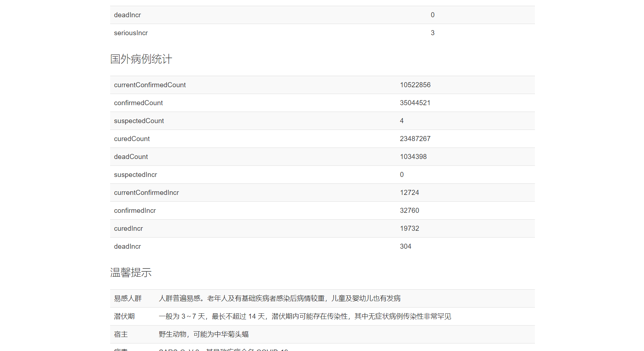Viewport: 644px width, 351px height.
Task: Select the deadCount label
Action: pos(131,157)
